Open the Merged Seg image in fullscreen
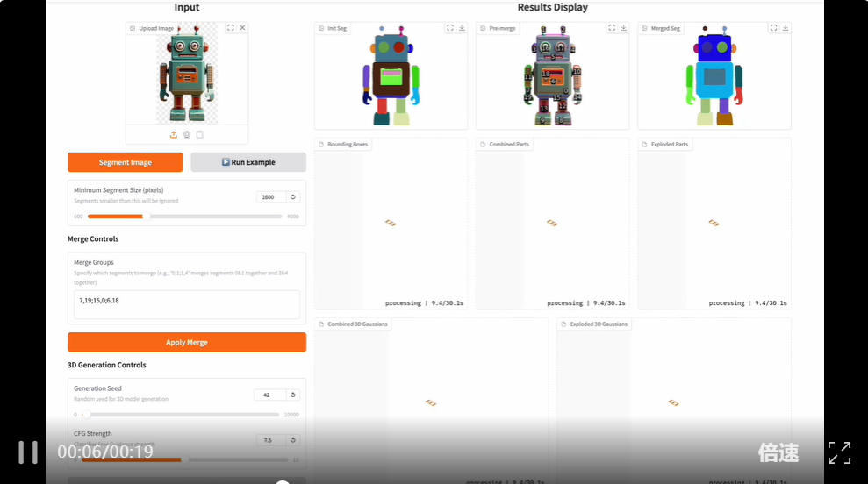Image resolution: width=868 pixels, height=484 pixels. (x=772, y=28)
